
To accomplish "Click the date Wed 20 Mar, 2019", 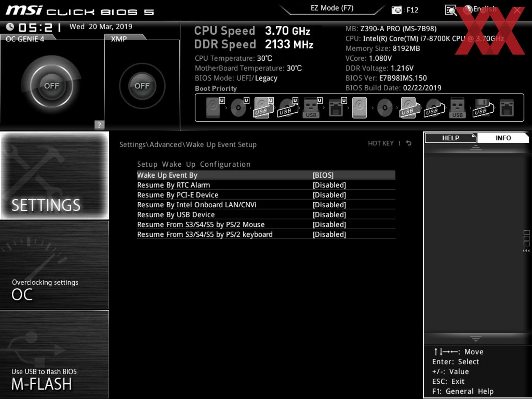I will [101, 27].
